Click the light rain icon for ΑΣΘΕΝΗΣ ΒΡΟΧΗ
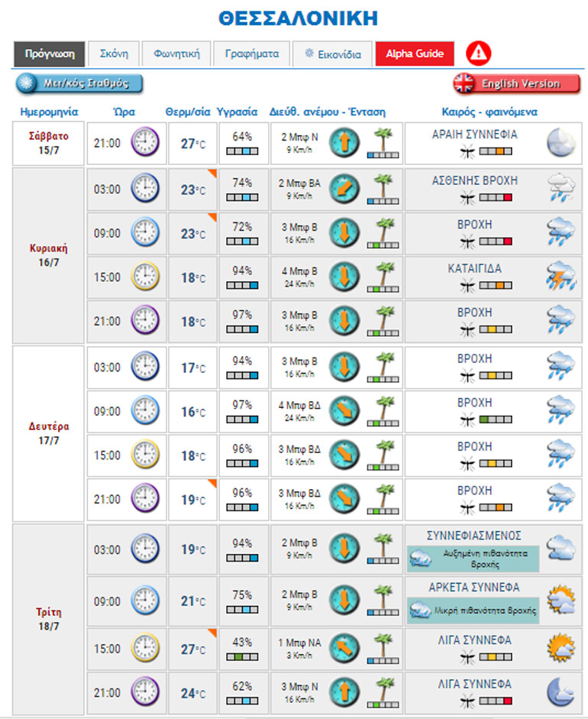Screen dimensions: 588x719 pos(561,189)
